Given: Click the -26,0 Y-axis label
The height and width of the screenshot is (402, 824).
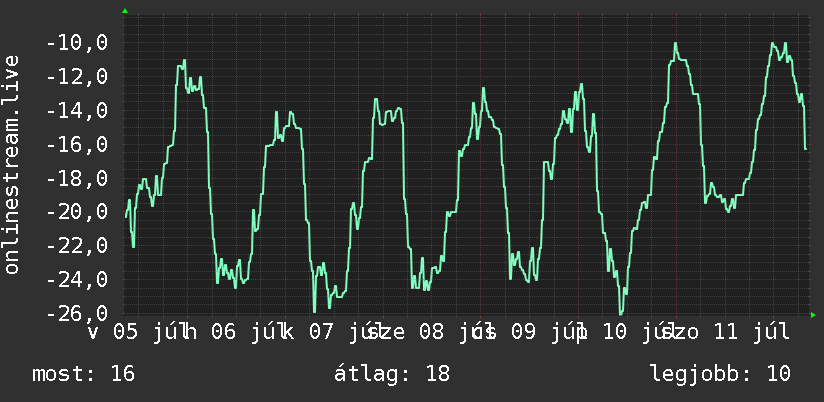Looking at the screenshot, I should [x=77, y=314].
